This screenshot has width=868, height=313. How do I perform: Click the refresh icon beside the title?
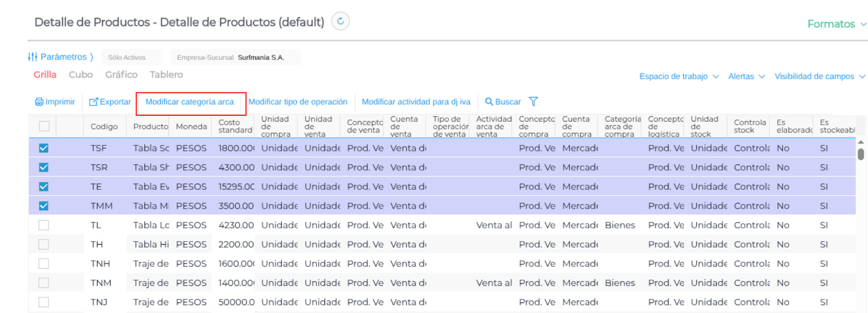coord(341,21)
